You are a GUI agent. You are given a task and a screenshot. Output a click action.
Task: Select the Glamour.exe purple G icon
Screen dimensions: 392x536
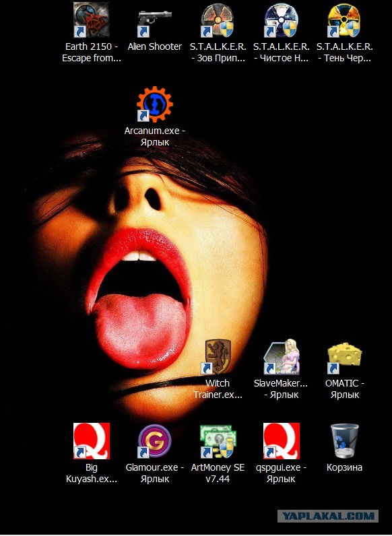point(155,441)
